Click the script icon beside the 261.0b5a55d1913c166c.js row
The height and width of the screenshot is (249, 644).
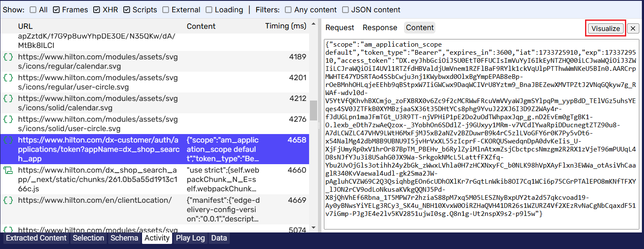[8, 171]
